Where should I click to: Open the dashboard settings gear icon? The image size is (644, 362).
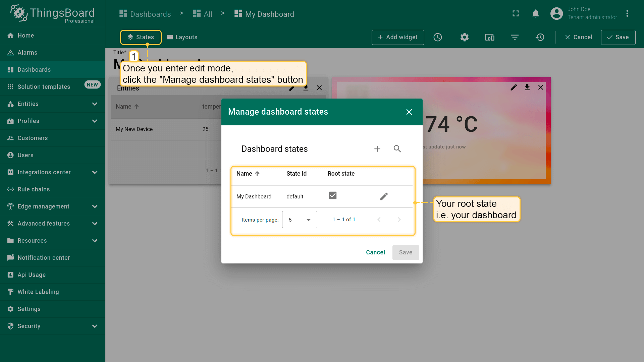(464, 37)
